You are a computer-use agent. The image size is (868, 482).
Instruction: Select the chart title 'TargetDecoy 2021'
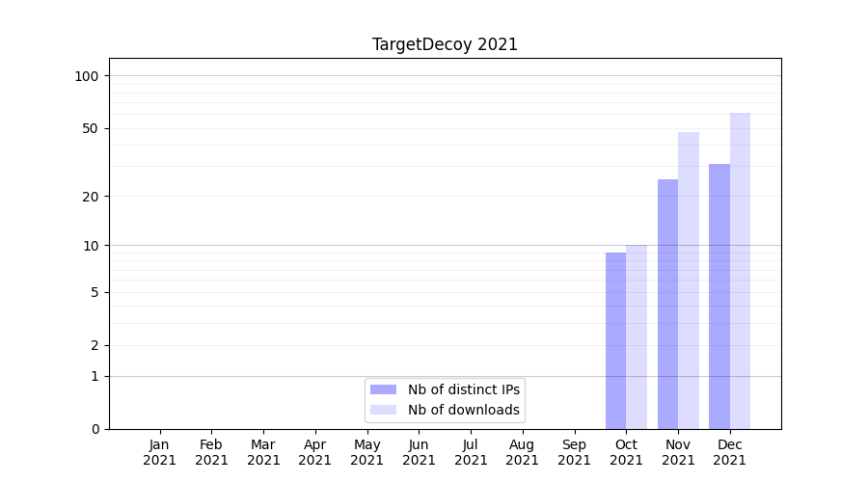445,44
